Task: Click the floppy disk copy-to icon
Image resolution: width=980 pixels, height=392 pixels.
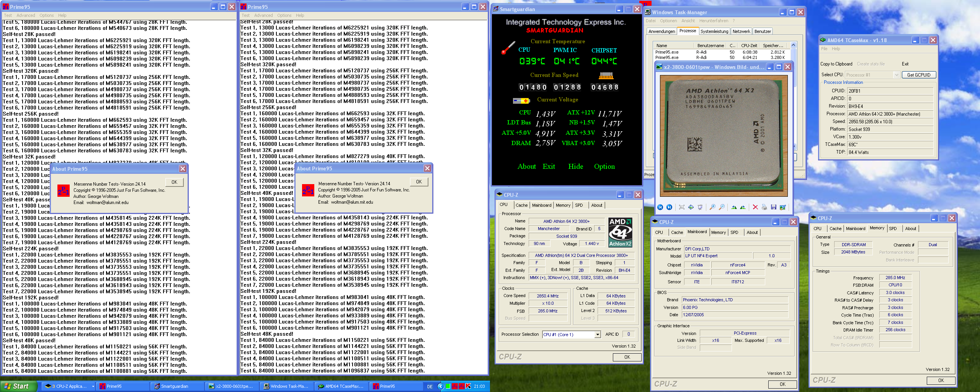Action: coord(773,207)
